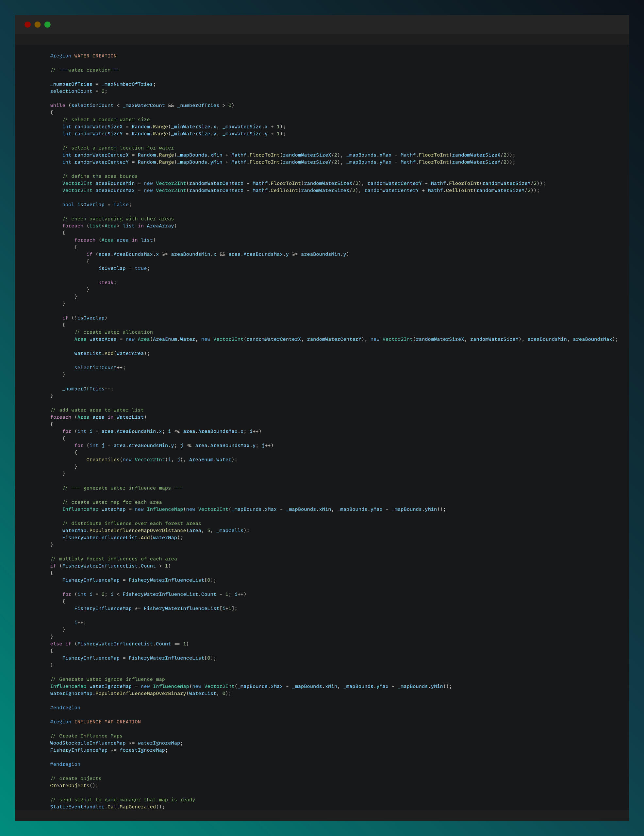Click the '_numberOfTries--;' statement
This screenshot has width=644, height=836.
88,389
